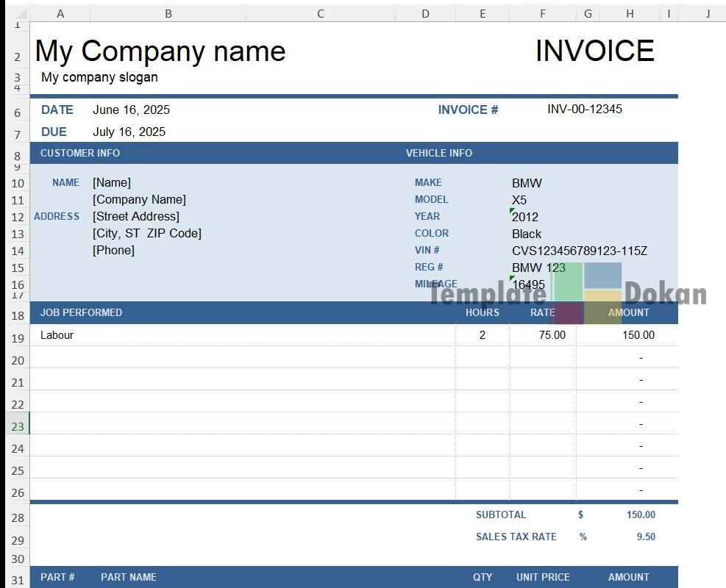Select the BMW make value cell
Viewport: 726px width, 588px height.
[527, 183]
